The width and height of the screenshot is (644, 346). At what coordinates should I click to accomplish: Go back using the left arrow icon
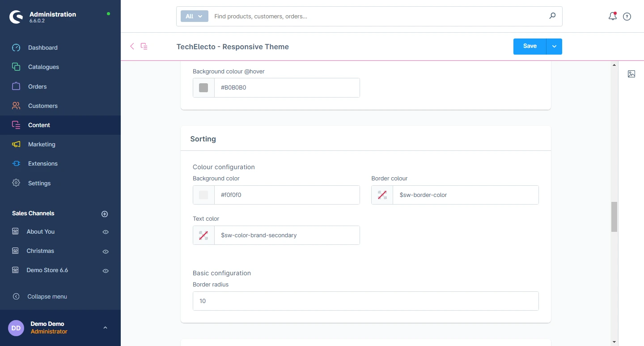coord(132,47)
